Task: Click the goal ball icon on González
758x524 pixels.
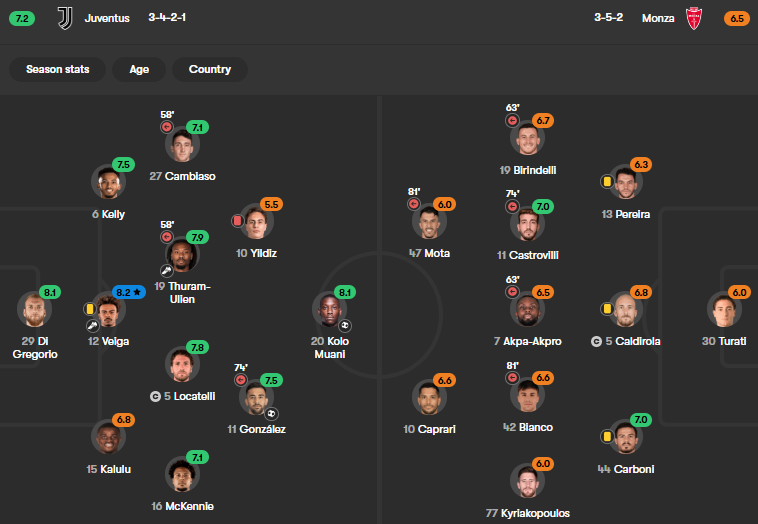Action: (271, 414)
